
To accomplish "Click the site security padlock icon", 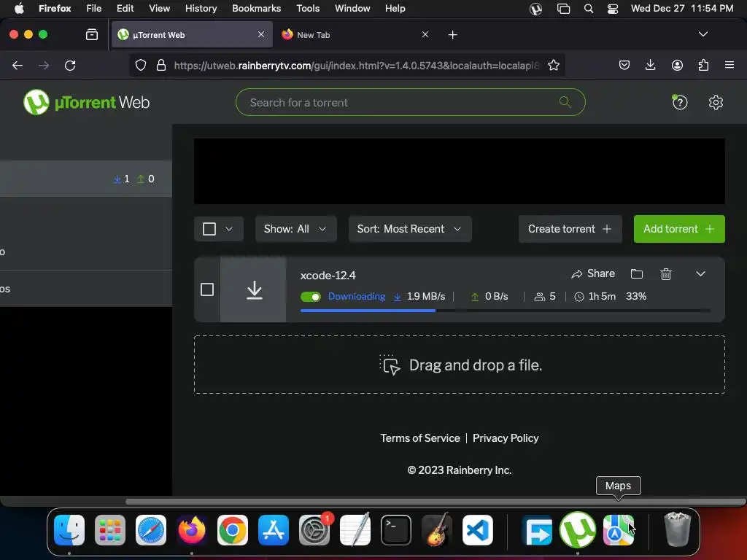I will tap(161, 65).
